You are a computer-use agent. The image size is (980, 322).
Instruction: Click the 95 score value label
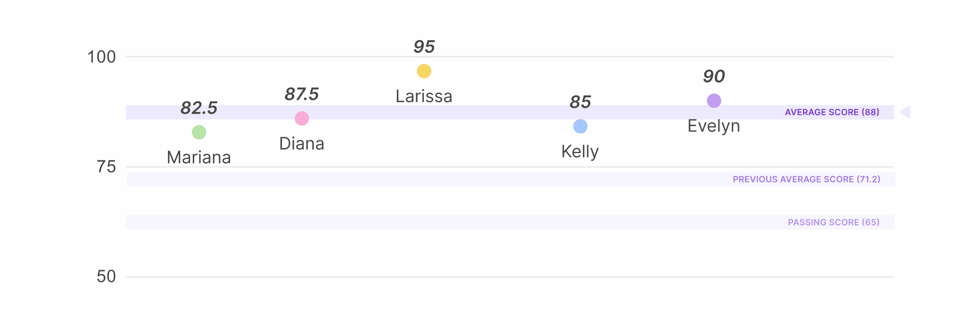(x=424, y=47)
